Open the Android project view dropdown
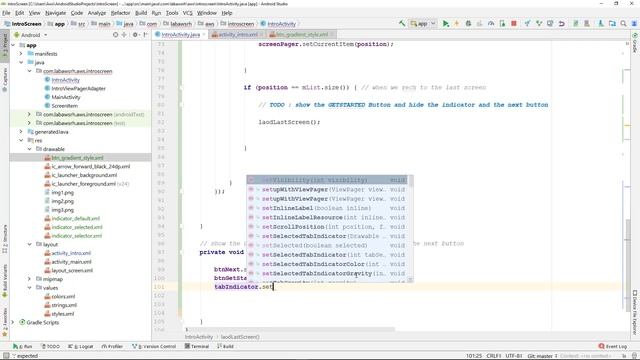The width and height of the screenshot is (640, 360). (x=31, y=35)
